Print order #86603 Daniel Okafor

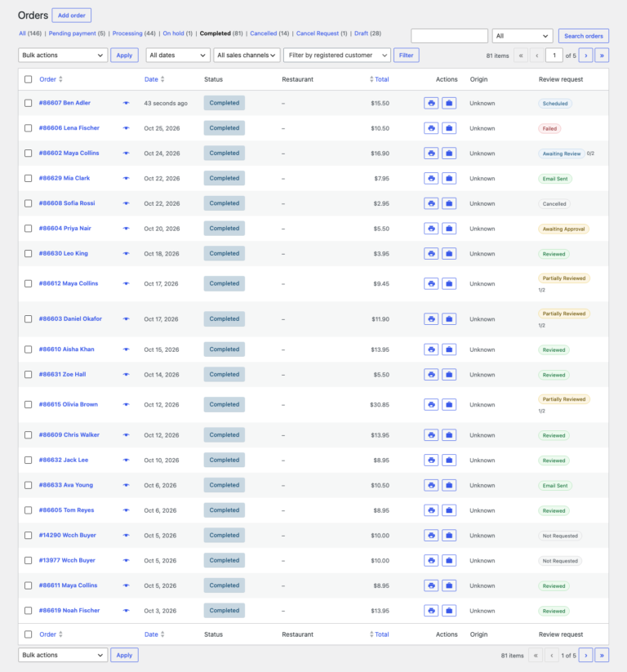431,319
